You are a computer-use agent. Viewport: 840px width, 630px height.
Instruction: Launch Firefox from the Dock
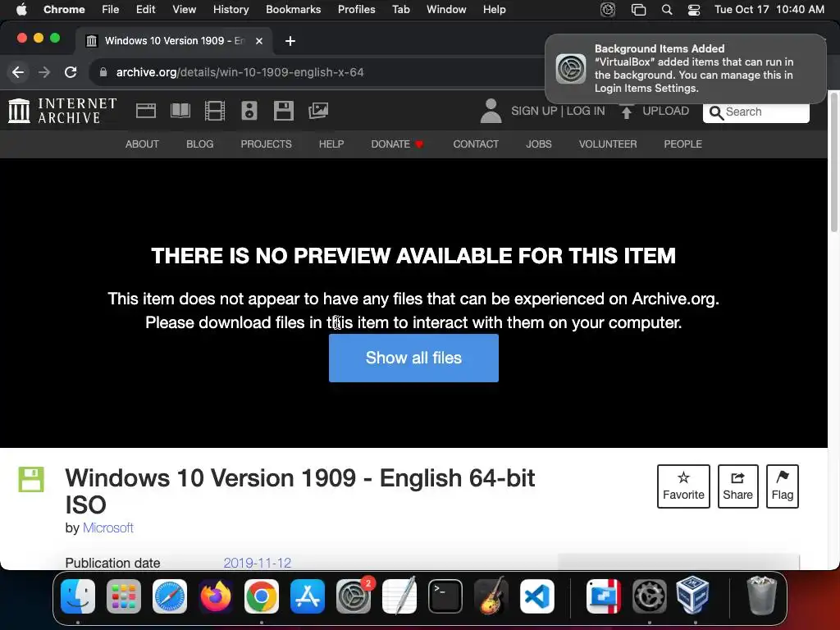click(x=216, y=596)
